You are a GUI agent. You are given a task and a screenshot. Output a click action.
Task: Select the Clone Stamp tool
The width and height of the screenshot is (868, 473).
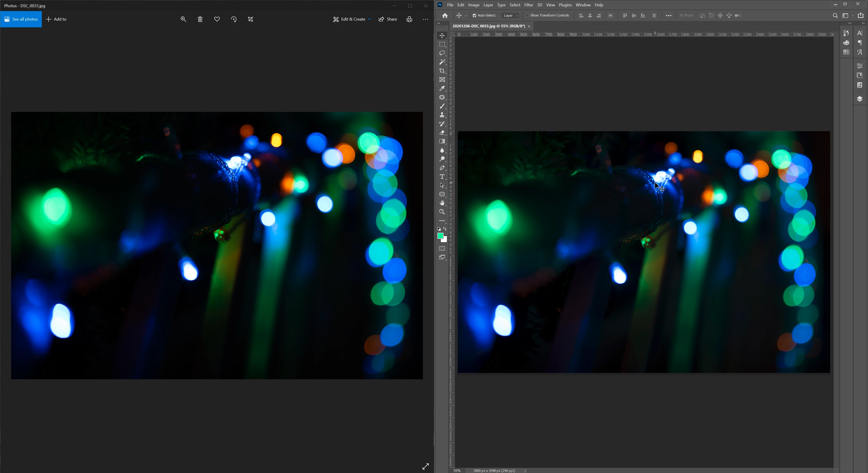[442, 115]
